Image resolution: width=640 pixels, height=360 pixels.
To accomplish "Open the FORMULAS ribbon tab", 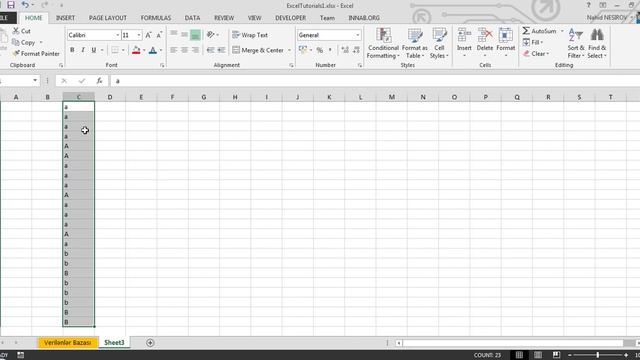I will click(156, 18).
